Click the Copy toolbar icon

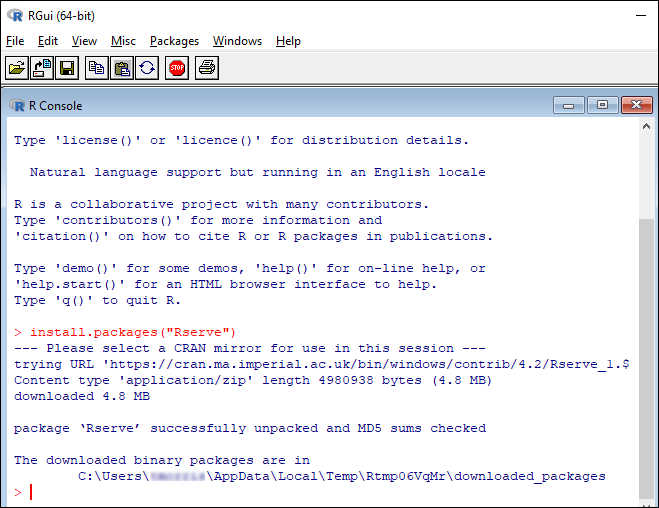click(97, 68)
